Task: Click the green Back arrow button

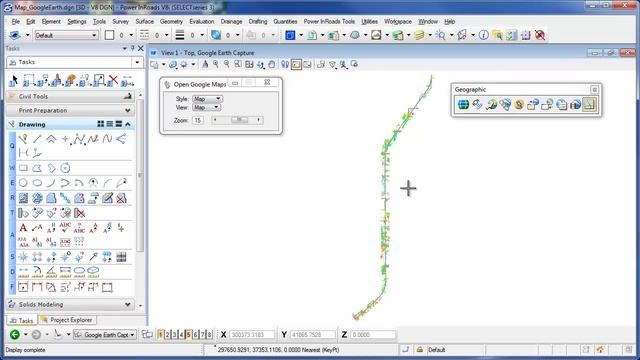Action: [15, 335]
